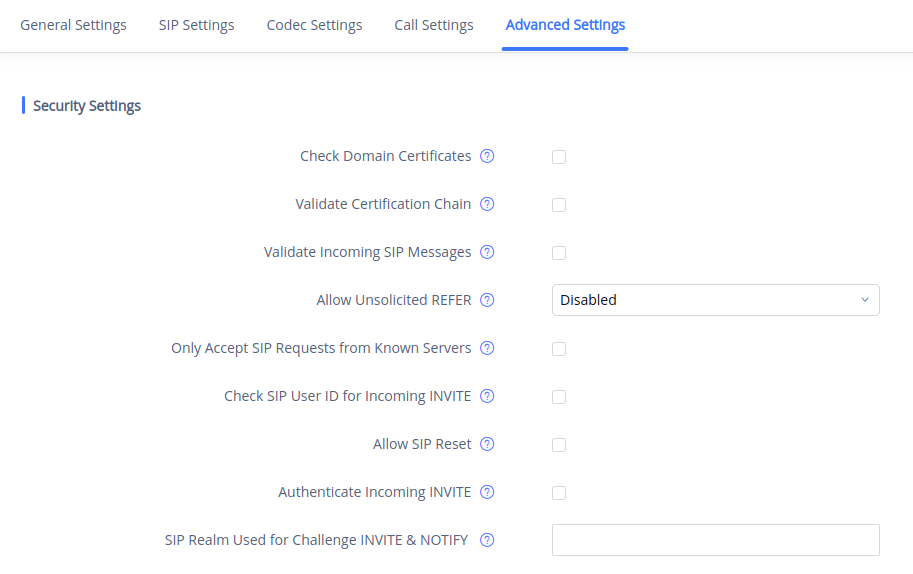
Task: View help for Check SIP User ID setting
Action: point(487,396)
